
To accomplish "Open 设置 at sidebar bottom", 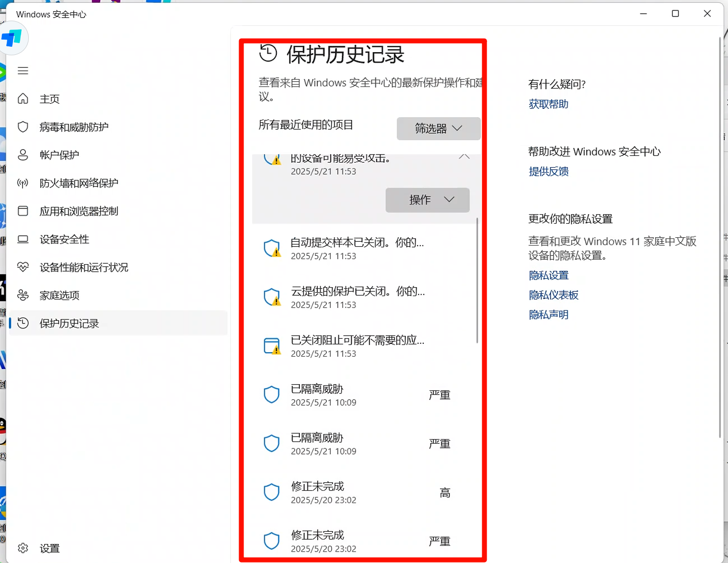I will coord(118,548).
